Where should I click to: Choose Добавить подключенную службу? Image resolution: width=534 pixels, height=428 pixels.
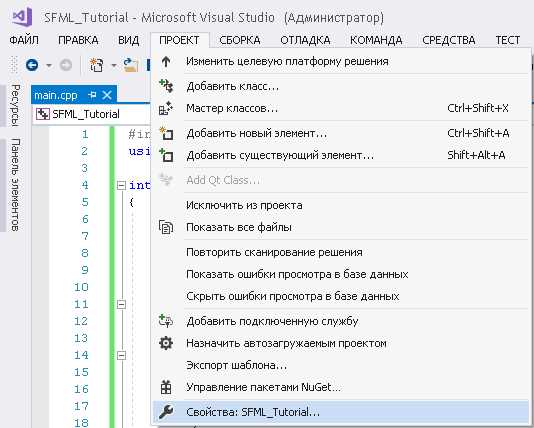point(341,321)
